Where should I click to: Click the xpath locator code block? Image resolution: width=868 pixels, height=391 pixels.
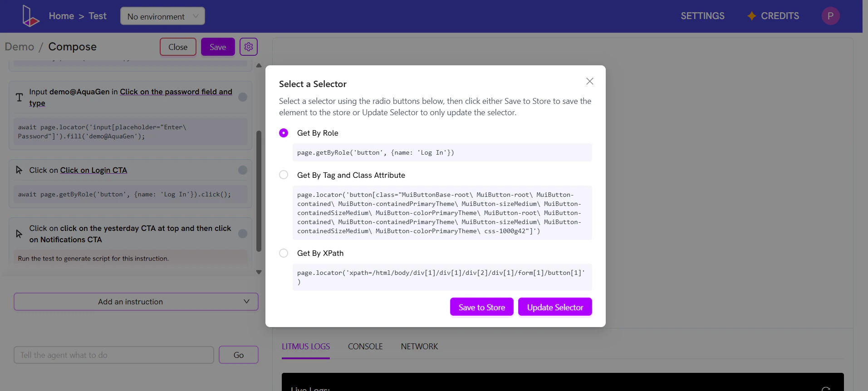point(442,277)
